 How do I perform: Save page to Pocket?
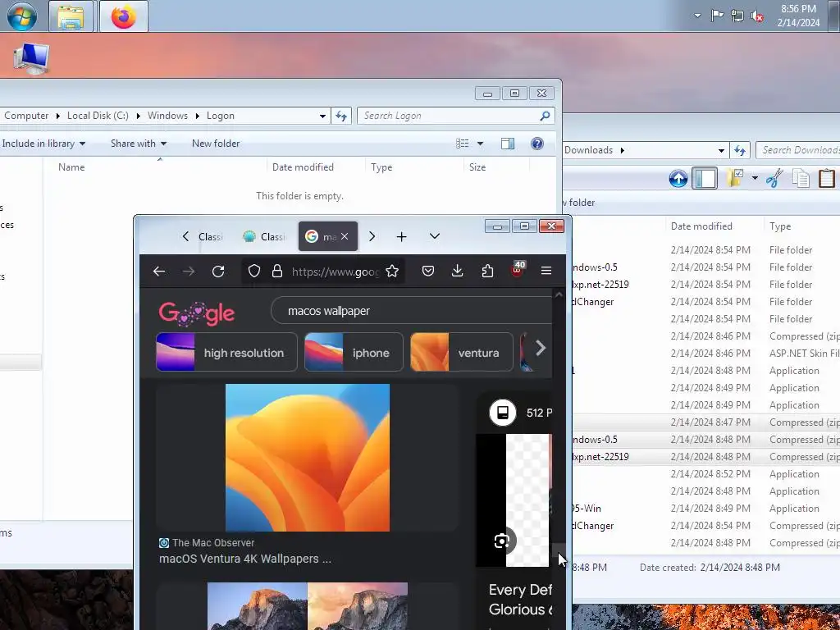point(428,271)
